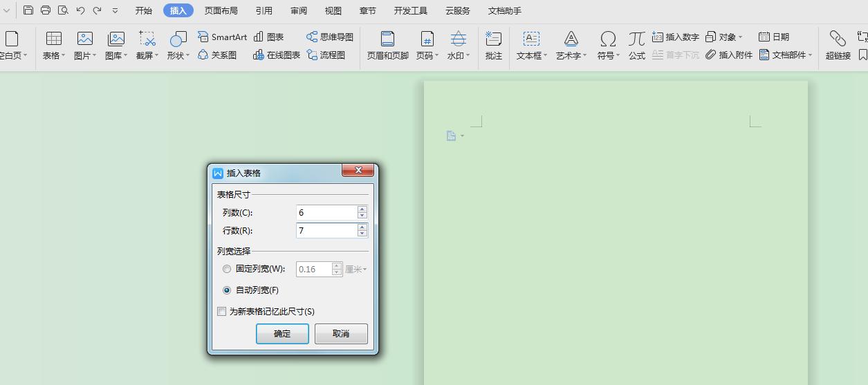This screenshot has width=868, height=385.
Task: Open the Table (表格) insert tool
Action: 54,46
